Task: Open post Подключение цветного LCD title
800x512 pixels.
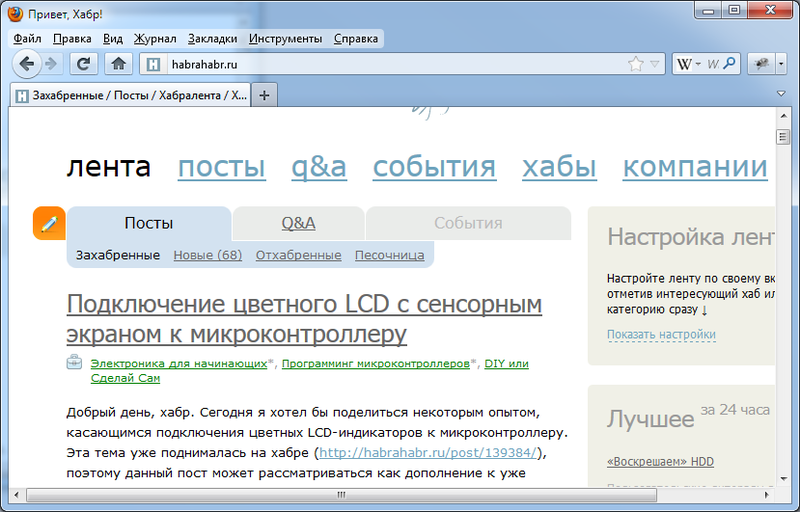Action: [x=304, y=319]
